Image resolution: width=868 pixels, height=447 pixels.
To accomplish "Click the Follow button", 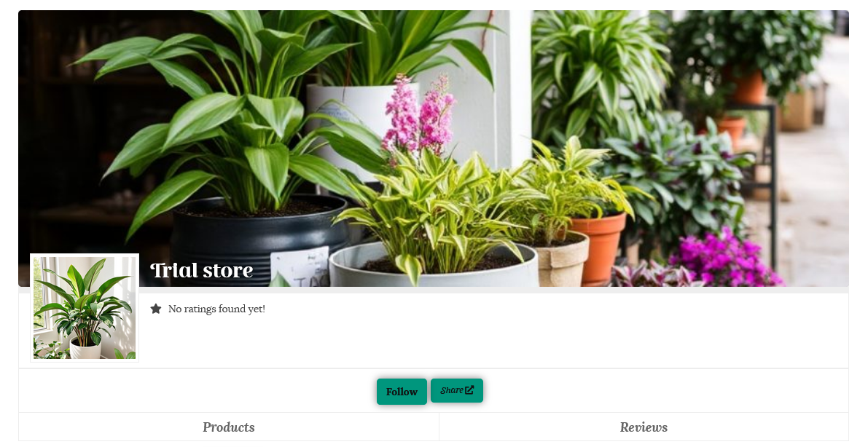I will (402, 392).
